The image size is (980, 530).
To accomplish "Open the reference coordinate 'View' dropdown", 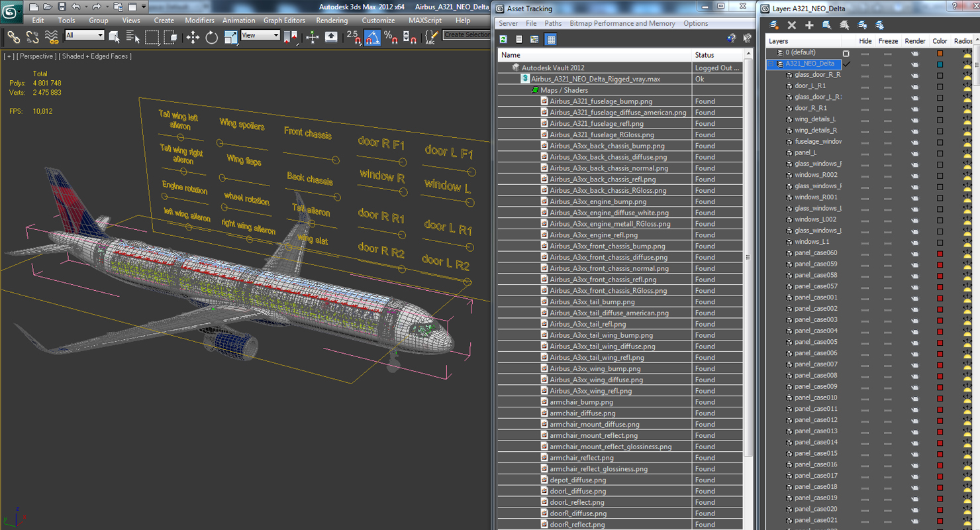I will tap(260, 35).
